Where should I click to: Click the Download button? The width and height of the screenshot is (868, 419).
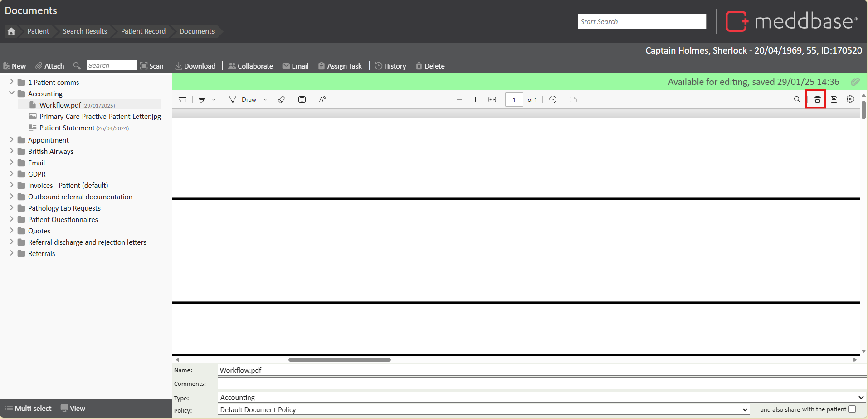click(x=195, y=66)
